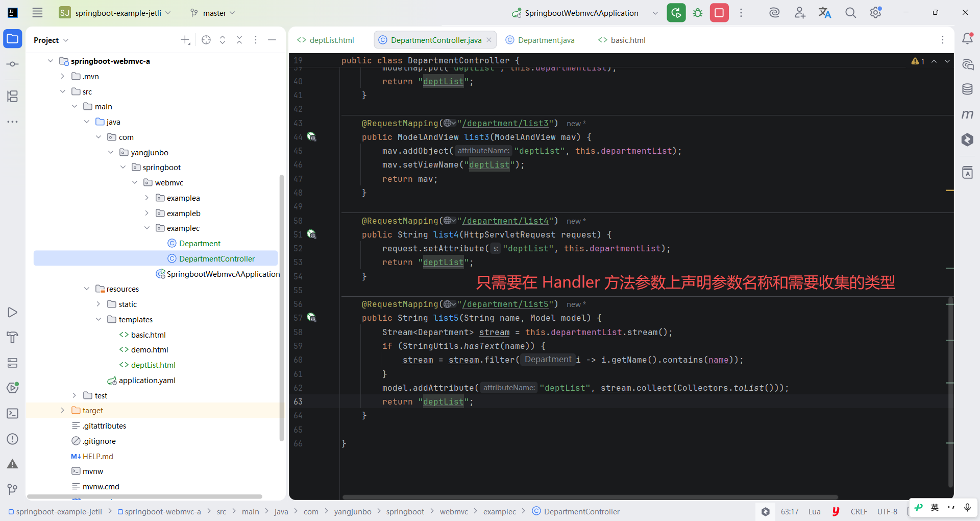The height and width of the screenshot is (521, 980).
Task: Open run configuration dropdown arrow
Action: tap(655, 13)
